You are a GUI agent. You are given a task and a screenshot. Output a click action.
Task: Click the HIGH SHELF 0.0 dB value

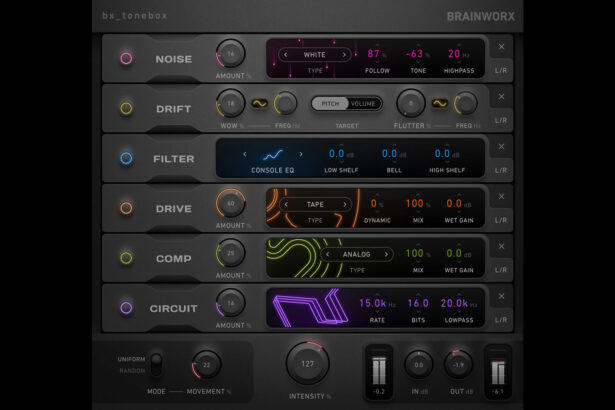coord(442,153)
